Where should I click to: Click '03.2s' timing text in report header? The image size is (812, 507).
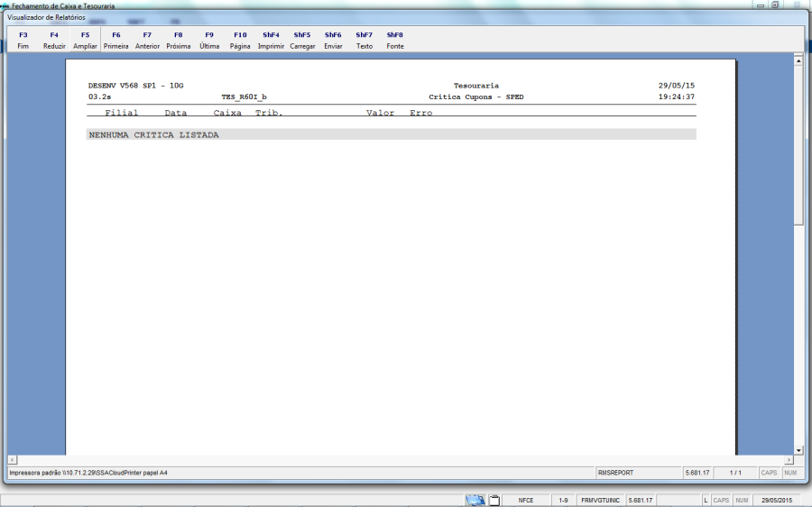tap(99, 97)
